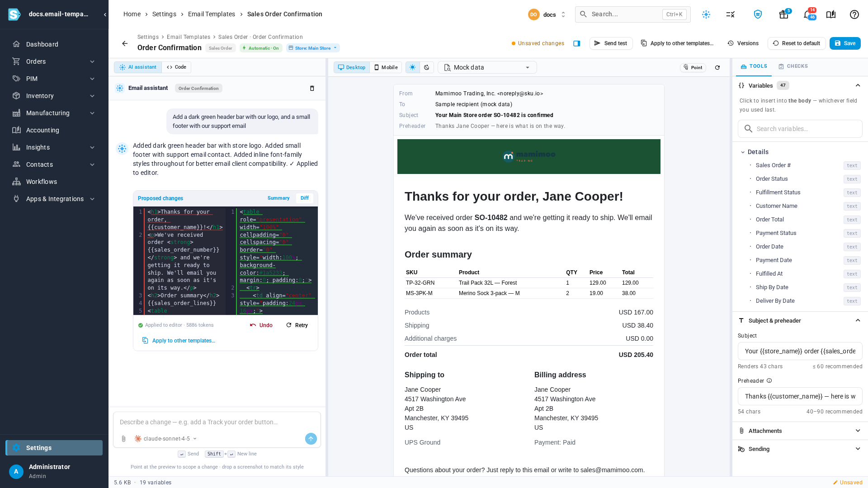The height and width of the screenshot is (488, 868).
Task: Collapse the Details variable group
Action: pyautogui.click(x=743, y=152)
